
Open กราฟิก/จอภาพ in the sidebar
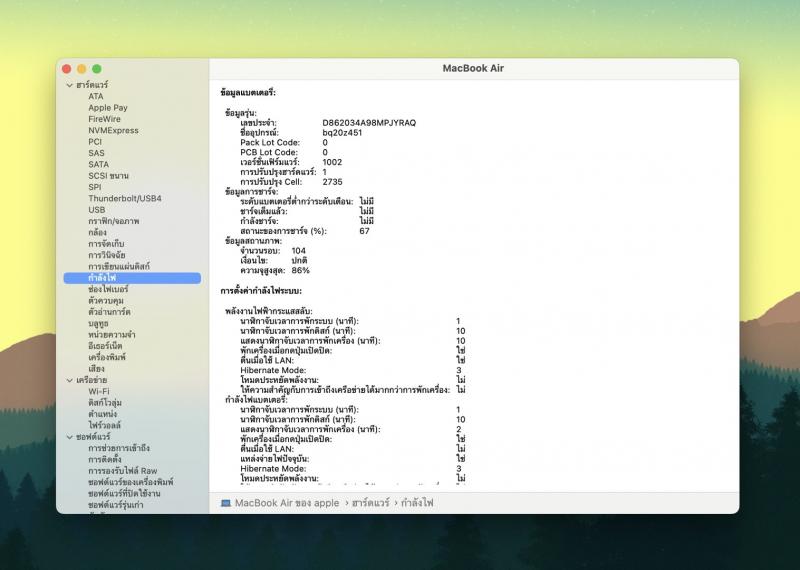pyautogui.click(x=114, y=221)
